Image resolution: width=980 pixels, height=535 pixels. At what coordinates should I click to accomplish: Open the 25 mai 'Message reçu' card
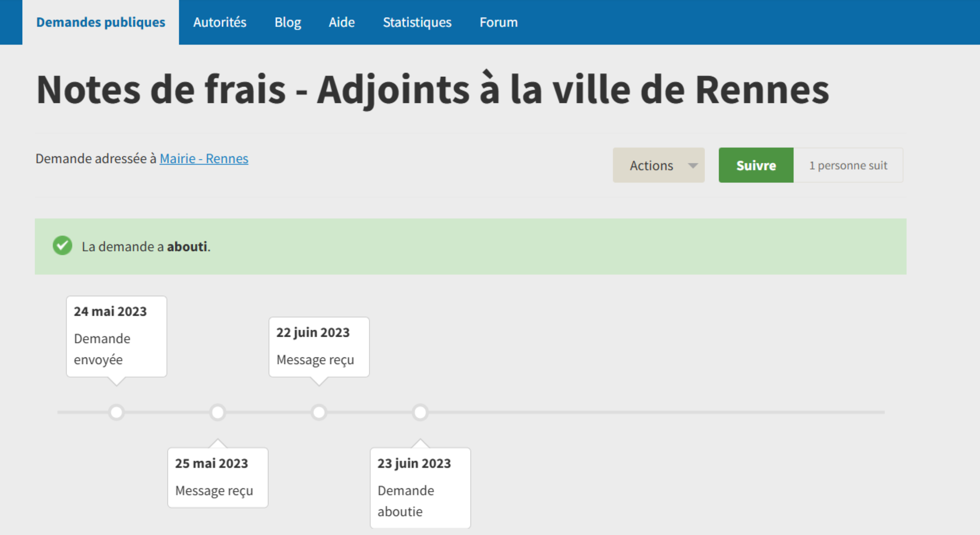pos(218,478)
